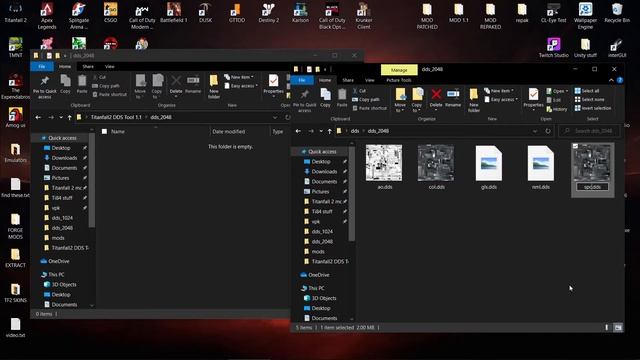Select the MOD PATCHED desktop folder

coord(427,16)
